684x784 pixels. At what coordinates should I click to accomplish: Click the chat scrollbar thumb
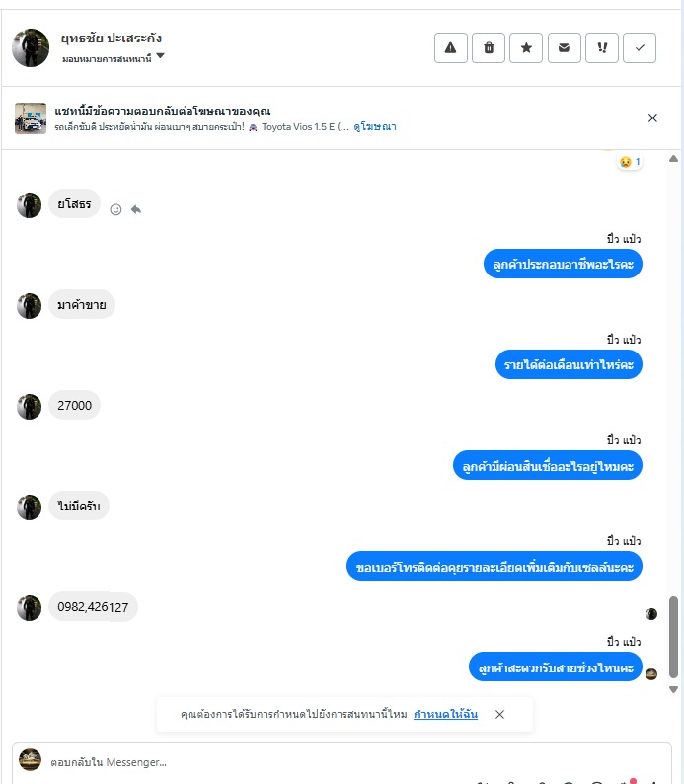coord(673,637)
